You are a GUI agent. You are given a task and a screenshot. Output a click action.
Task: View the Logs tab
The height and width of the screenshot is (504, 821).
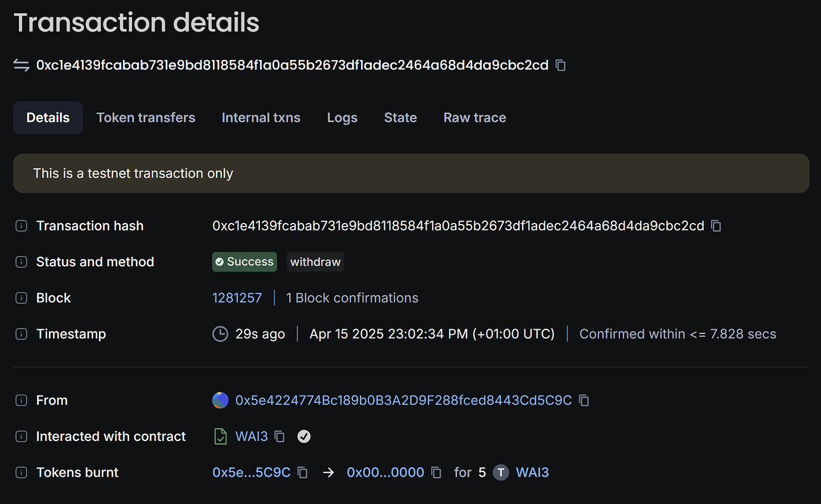click(x=342, y=118)
